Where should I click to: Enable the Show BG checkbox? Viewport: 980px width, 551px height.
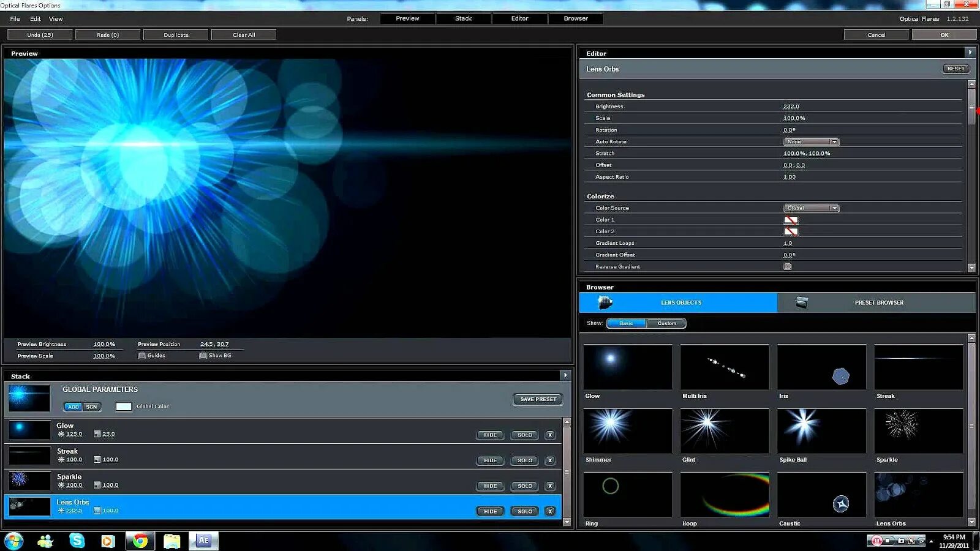click(202, 355)
